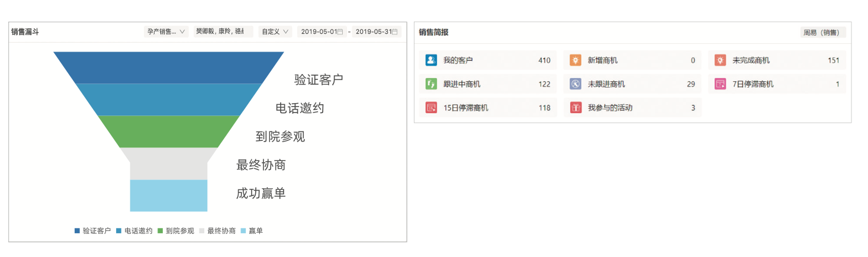
Task: Toggle 到院参观 legend entry visibility
Action: pyautogui.click(x=176, y=231)
